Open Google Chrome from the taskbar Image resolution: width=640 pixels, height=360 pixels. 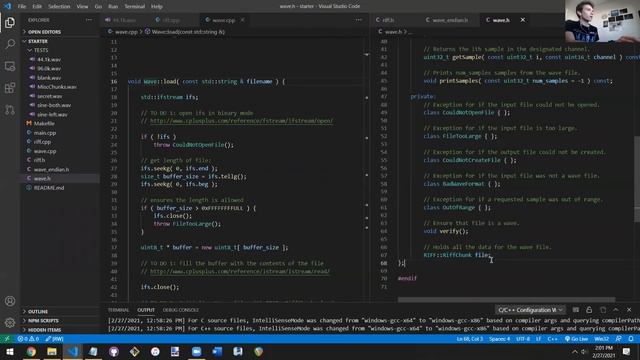[x=31, y=351]
